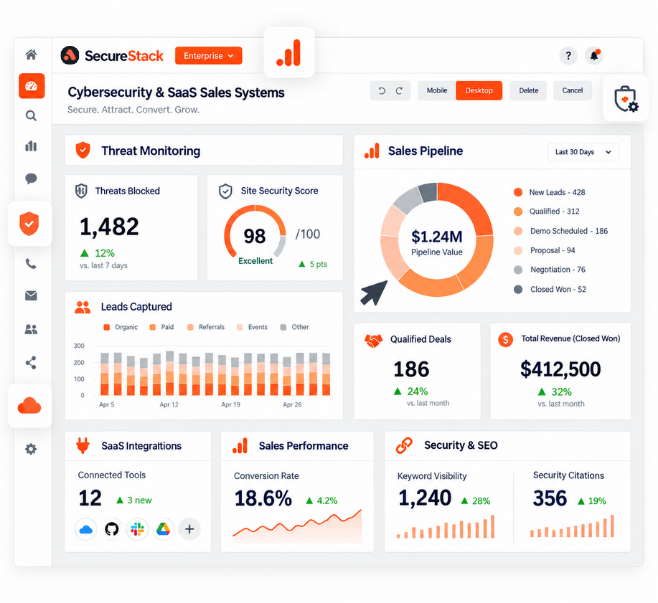This screenshot has width=658, height=603.
Task: Click the cloud integration icon under Connected Tools
Action: (86, 530)
